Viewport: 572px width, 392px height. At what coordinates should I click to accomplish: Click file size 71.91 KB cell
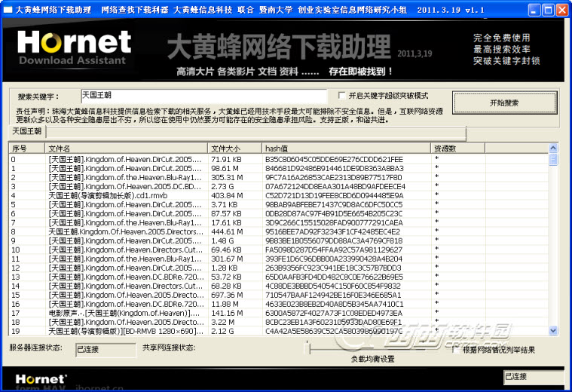click(x=226, y=160)
